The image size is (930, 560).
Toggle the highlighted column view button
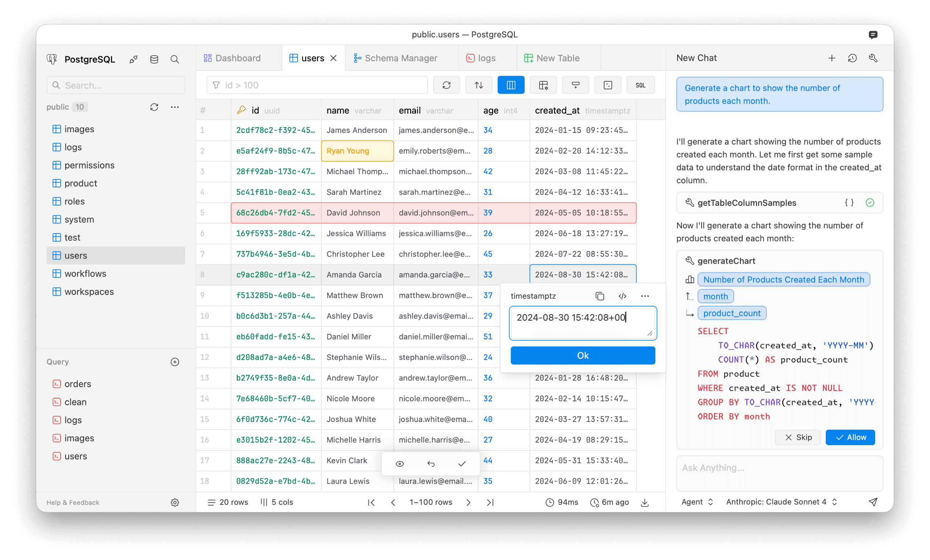tap(511, 85)
